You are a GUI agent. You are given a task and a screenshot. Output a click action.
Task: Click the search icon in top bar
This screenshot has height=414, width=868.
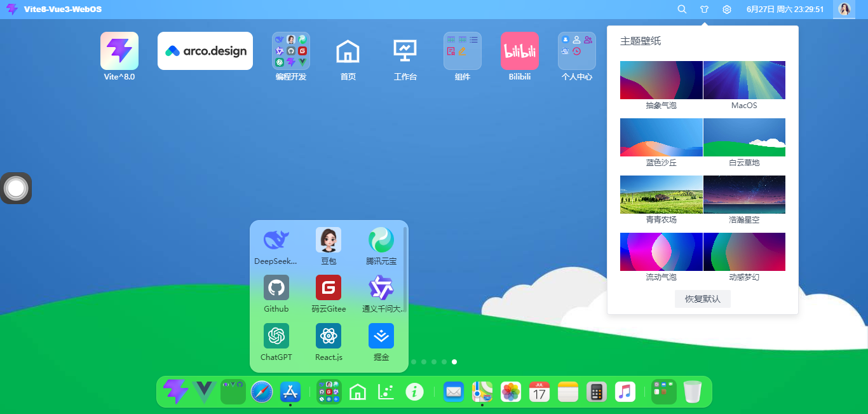(x=682, y=10)
